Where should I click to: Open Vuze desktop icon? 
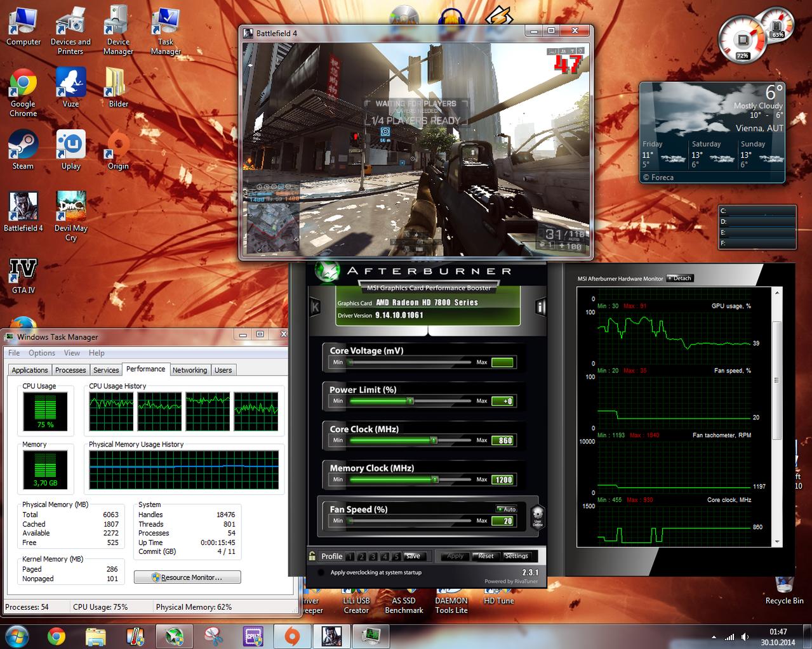(70, 88)
